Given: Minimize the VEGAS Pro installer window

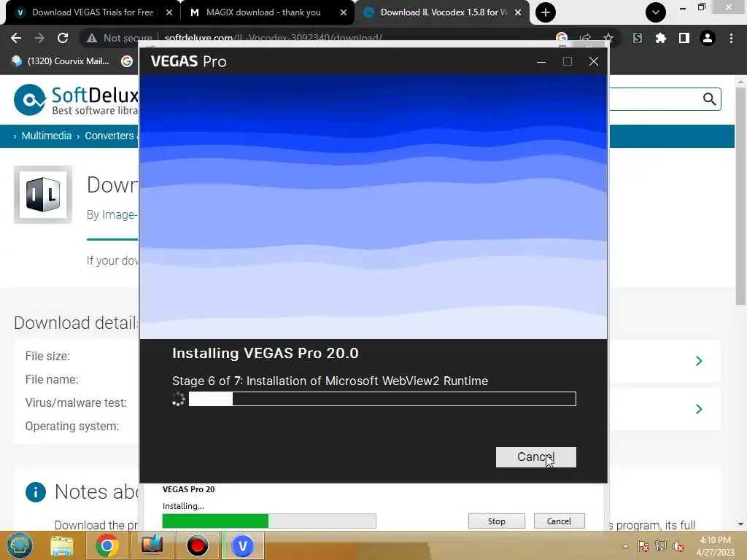Looking at the screenshot, I should pyautogui.click(x=541, y=61).
